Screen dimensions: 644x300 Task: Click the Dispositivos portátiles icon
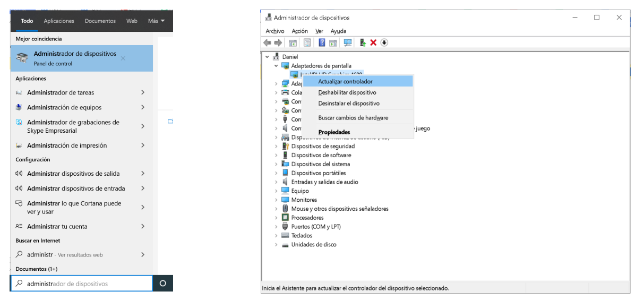[285, 173]
